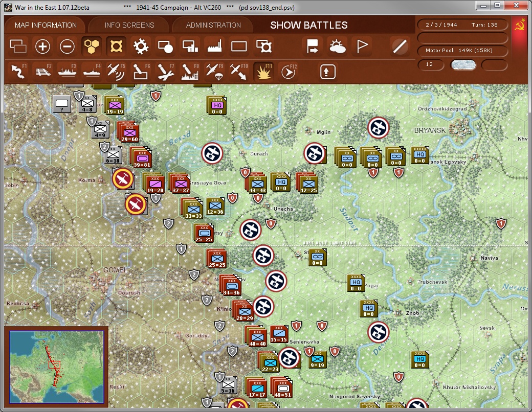Select the grey 6=18 enemy unit
Image resolution: width=532 pixels, height=412 pixels.
pyautogui.click(x=113, y=155)
